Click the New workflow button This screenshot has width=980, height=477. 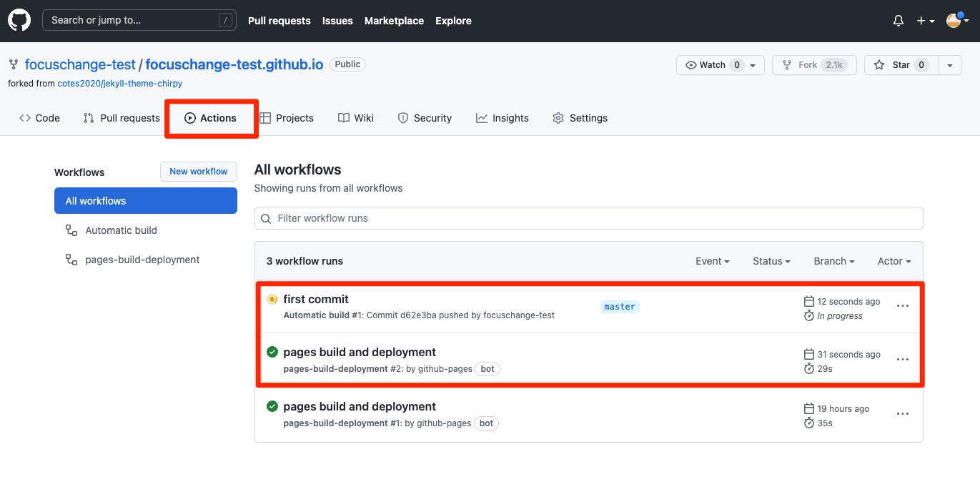coord(199,172)
